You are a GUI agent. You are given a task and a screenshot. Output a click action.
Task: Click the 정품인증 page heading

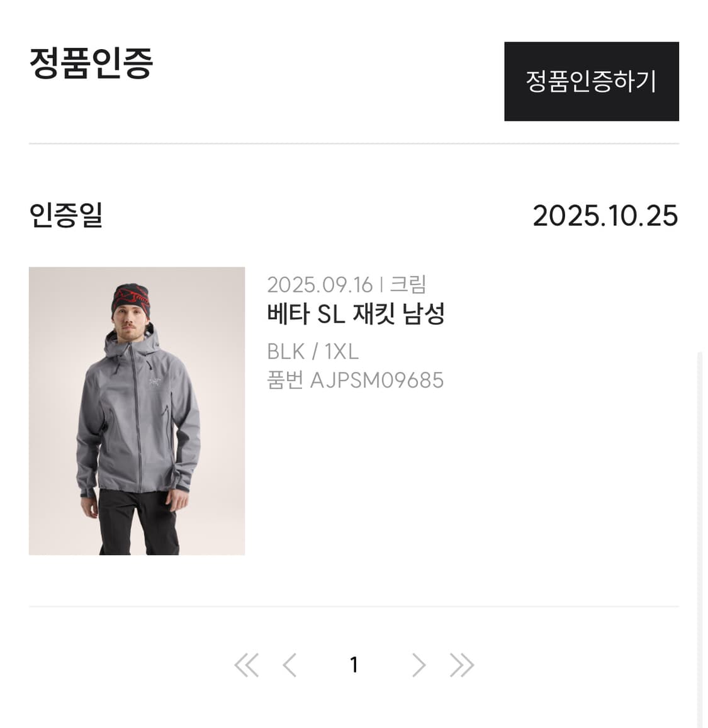point(91,63)
